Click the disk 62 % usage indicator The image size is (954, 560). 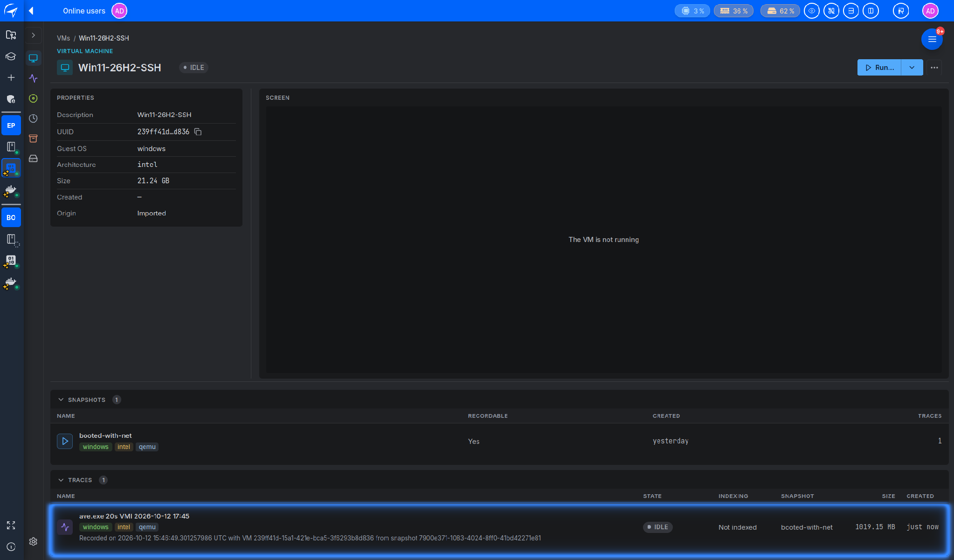click(x=781, y=11)
